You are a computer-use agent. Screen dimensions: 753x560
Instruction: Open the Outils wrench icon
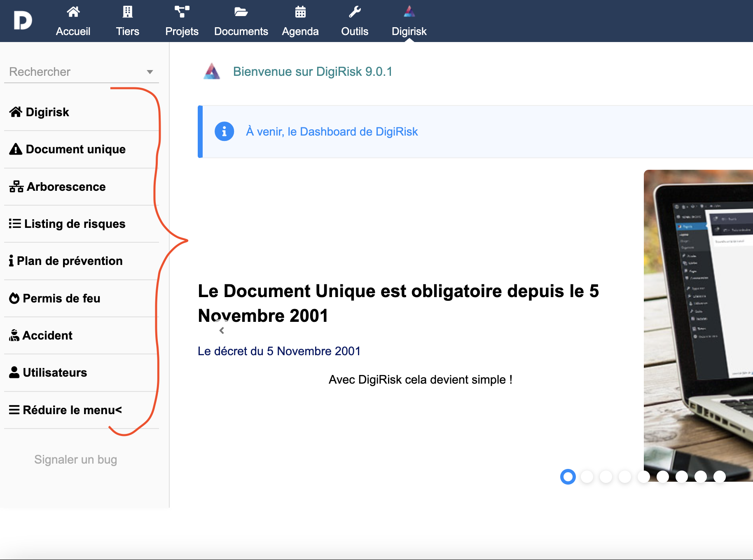coord(355,12)
